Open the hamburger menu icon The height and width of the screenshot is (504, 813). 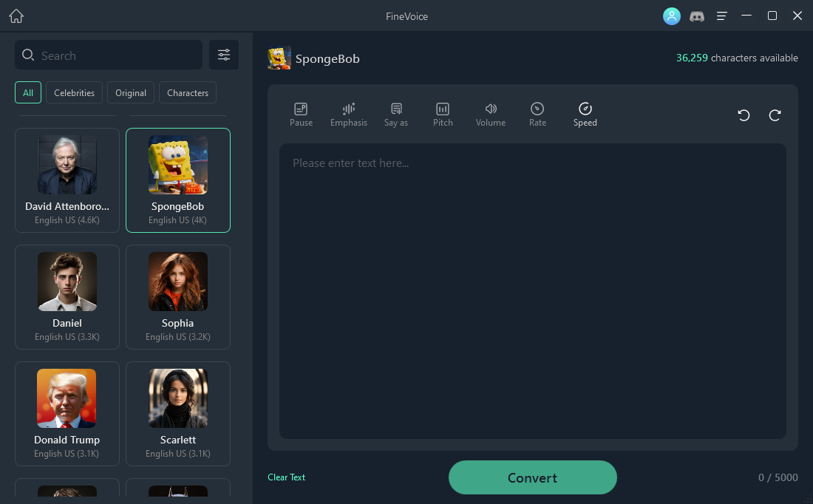(722, 16)
